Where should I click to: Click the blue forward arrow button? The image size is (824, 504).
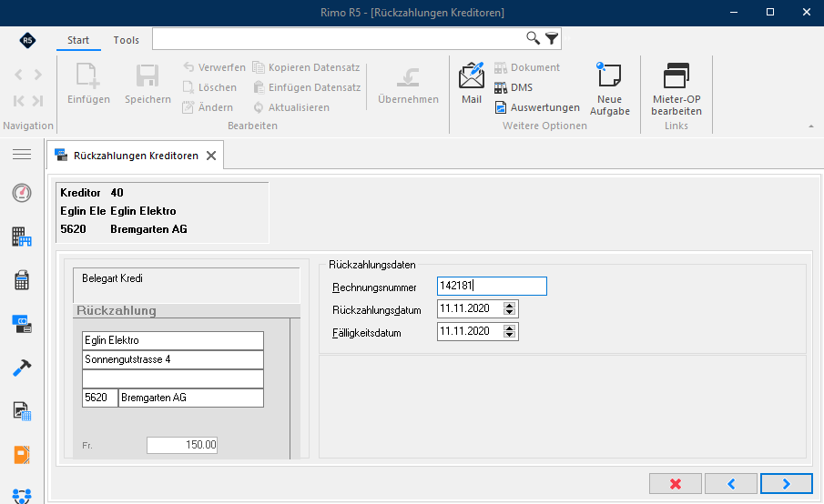pos(786,483)
